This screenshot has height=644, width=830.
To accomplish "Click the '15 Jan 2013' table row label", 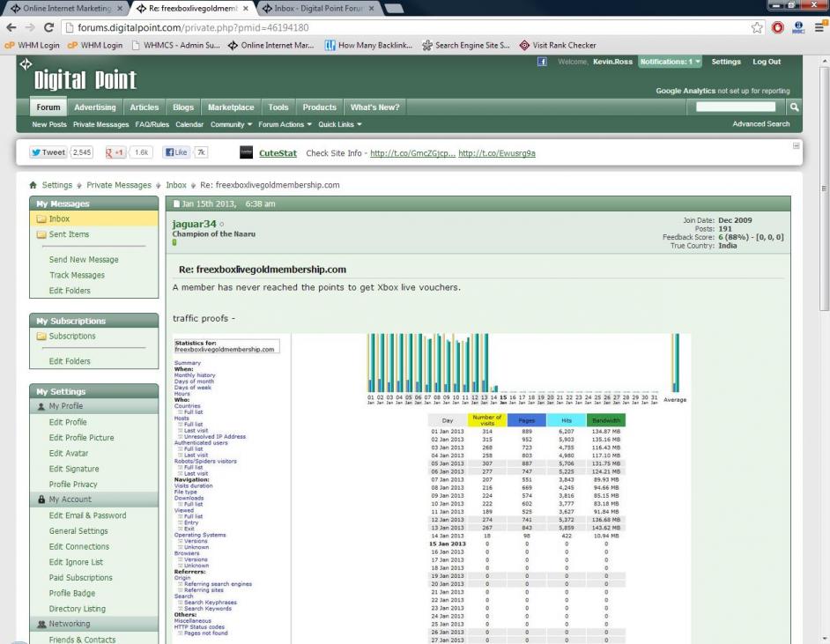I will click(448, 544).
